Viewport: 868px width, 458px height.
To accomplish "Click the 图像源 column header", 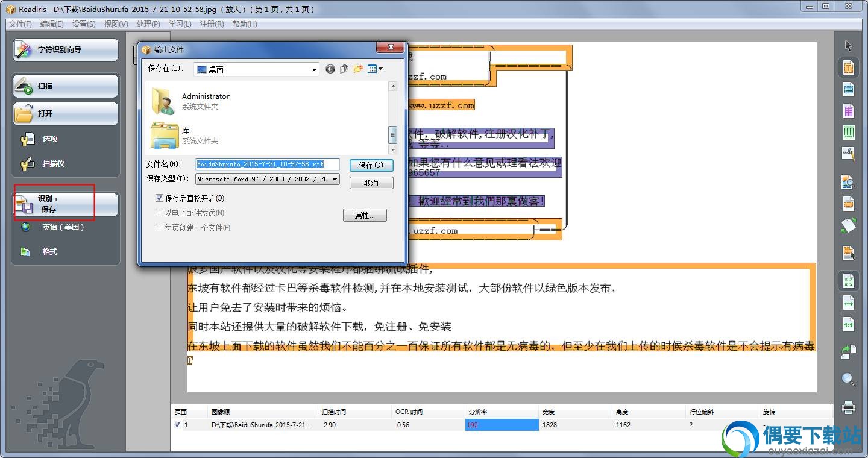I will [x=263, y=412].
